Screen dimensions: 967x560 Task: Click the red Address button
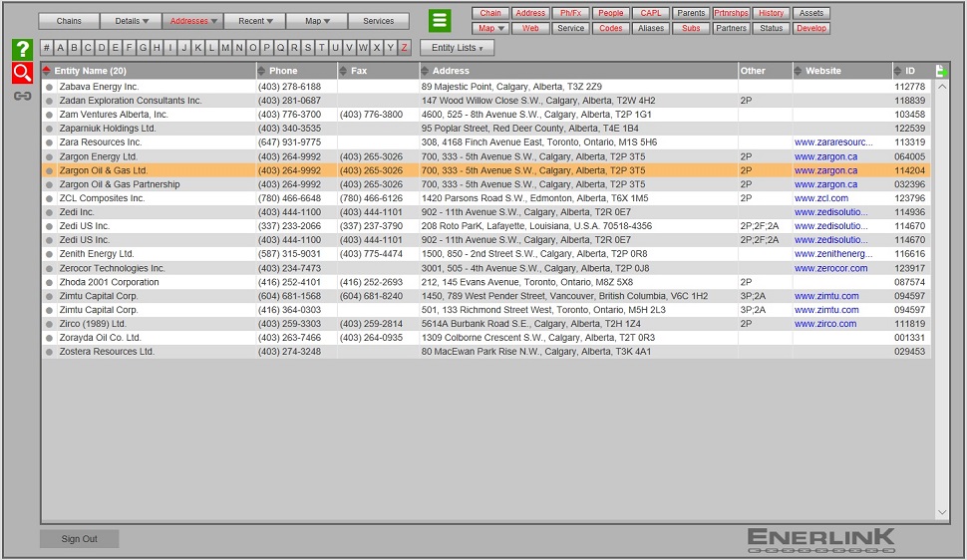click(x=531, y=13)
